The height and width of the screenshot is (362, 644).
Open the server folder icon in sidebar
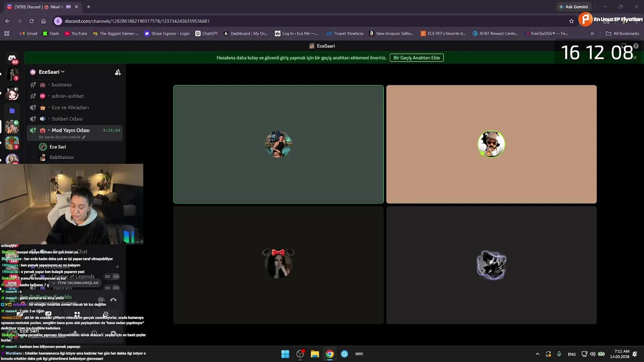(12, 111)
